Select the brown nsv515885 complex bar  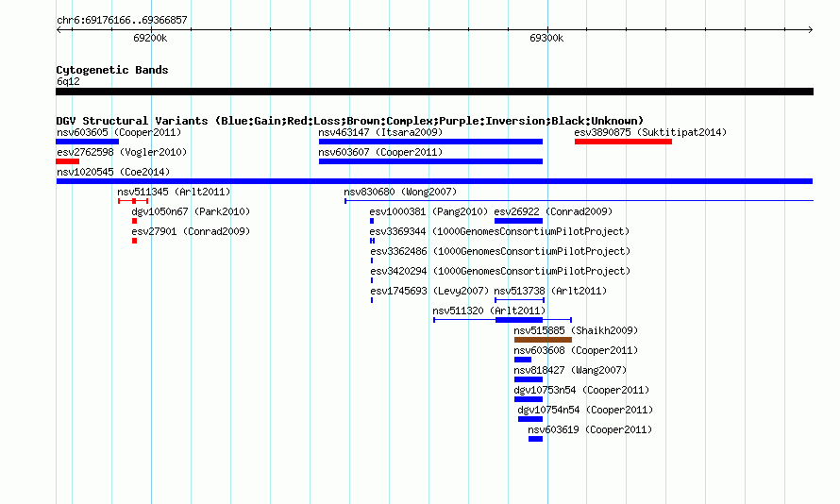543,340
